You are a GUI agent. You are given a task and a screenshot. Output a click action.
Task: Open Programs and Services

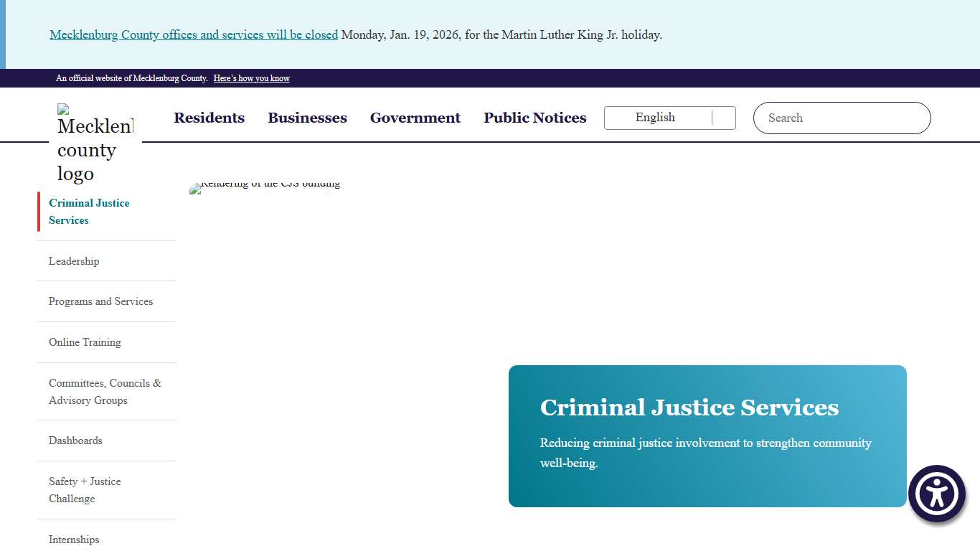100,301
